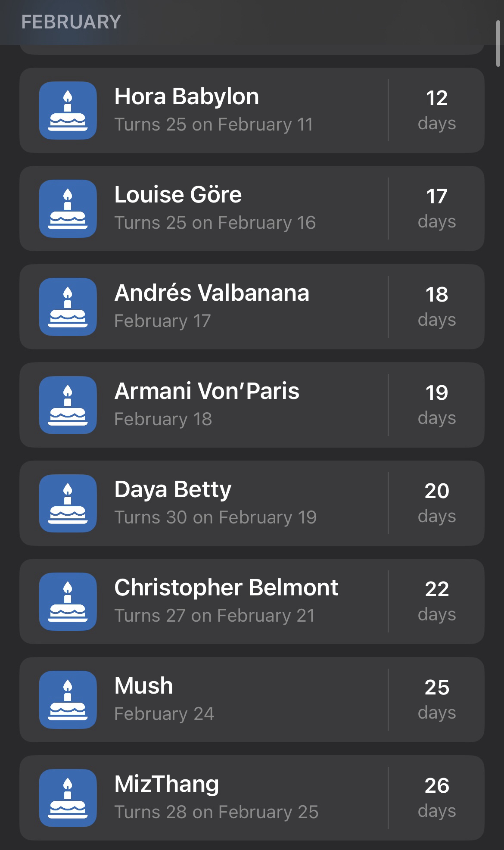Click the 18 days countdown for Andrés Valbanana
This screenshot has height=850, width=504.
point(436,306)
